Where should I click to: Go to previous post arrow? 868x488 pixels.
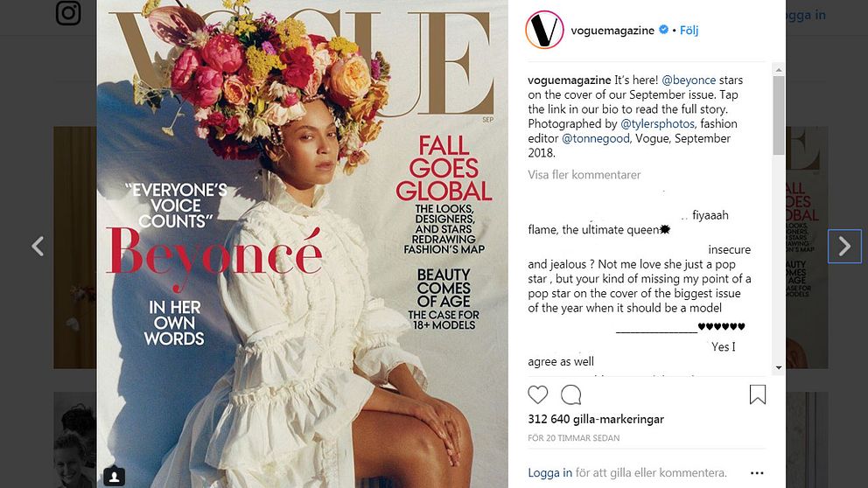tap(38, 246)
